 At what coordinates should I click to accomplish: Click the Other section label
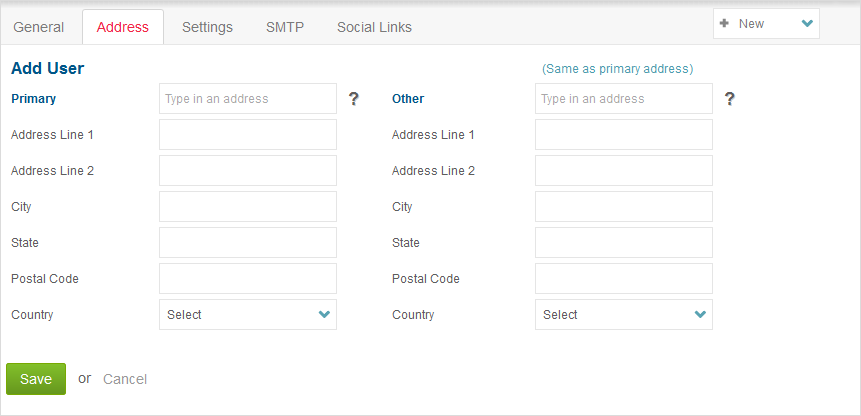point(408,99)
